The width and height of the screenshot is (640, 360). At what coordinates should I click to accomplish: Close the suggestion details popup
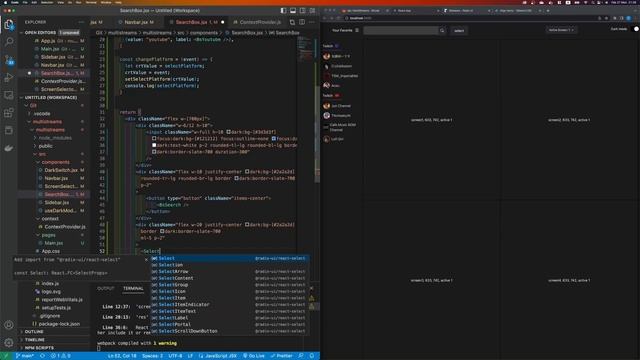(x=146, y=260)
